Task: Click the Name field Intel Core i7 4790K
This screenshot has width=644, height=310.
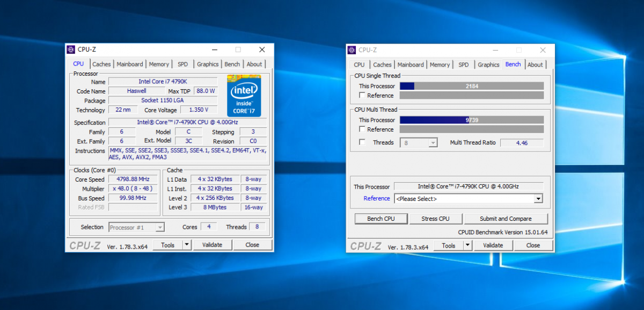Action: point(163,82)
